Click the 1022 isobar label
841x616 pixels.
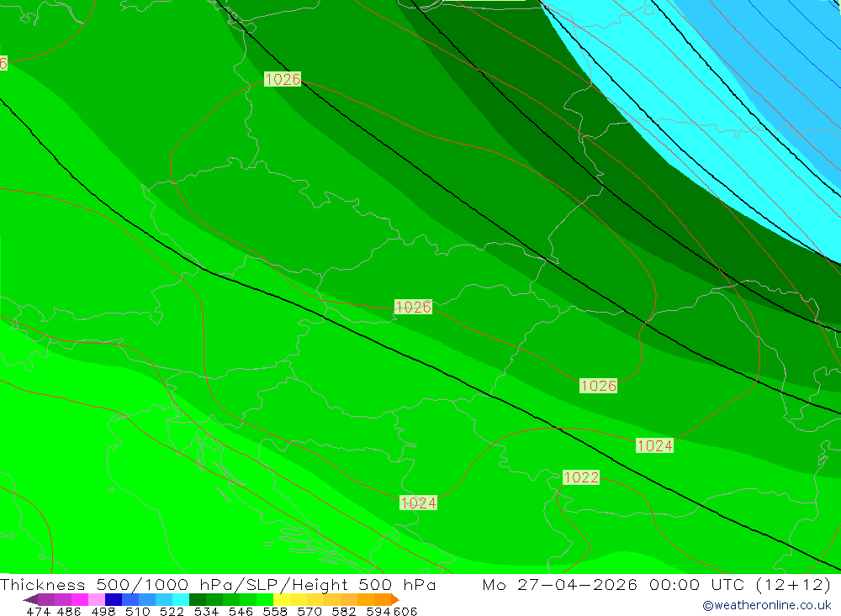[x=581, y=477]
